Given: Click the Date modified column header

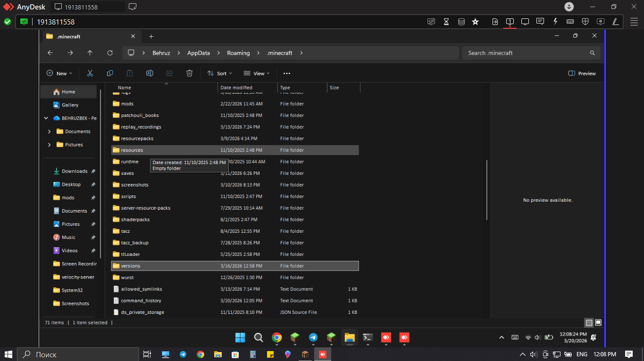Looking at the screenshot, I should point(236,88).
